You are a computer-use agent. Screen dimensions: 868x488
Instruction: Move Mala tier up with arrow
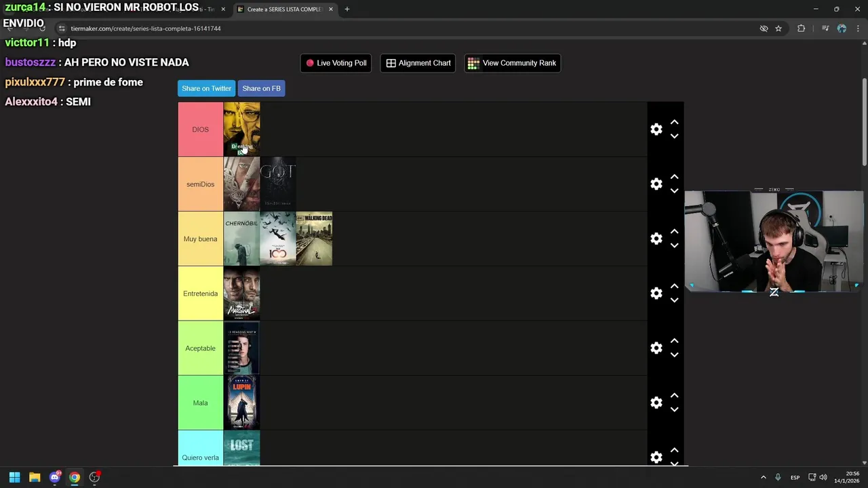coord(674,396)
